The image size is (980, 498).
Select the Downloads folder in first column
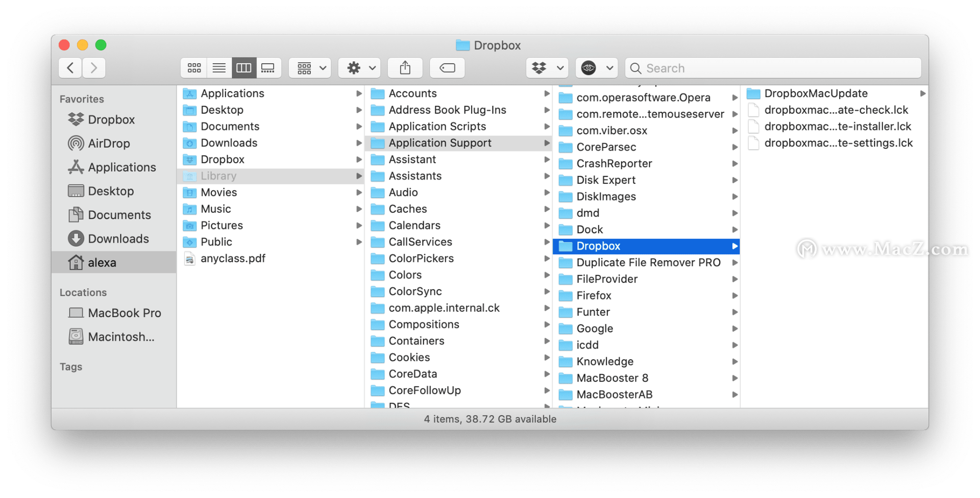pyautogui.click(x=271, y=143)
